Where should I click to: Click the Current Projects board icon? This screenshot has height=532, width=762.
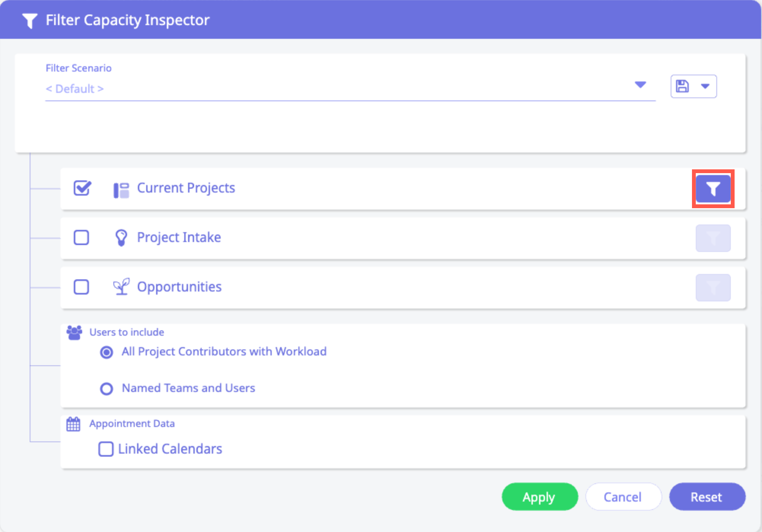click(x=121, y=190)
